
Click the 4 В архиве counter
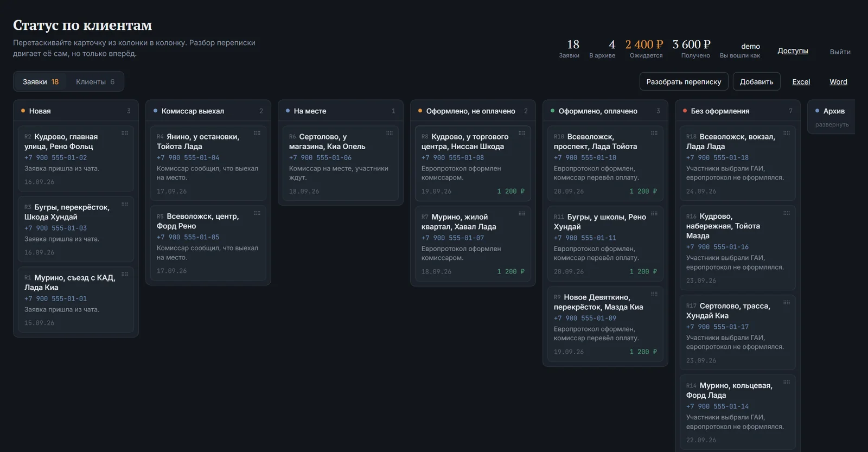[603, 48]
